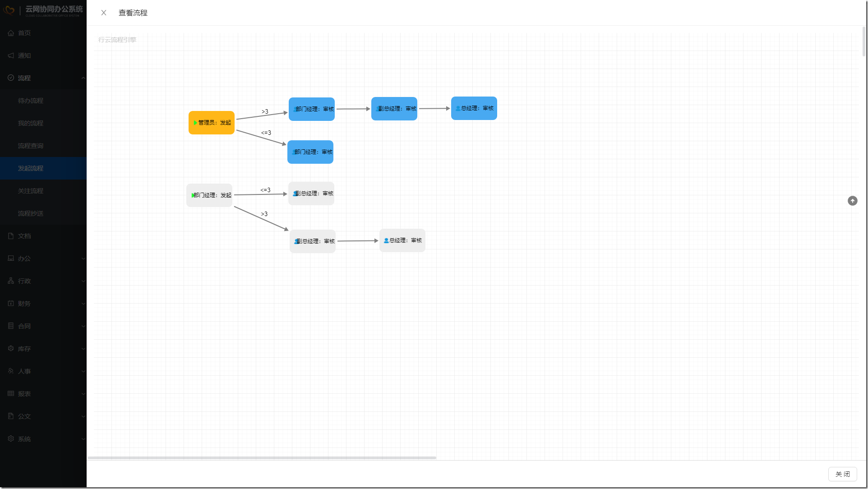868x489 pixels.
Task: Expand the 合同 sidebar menu
Action: point(43,326)
